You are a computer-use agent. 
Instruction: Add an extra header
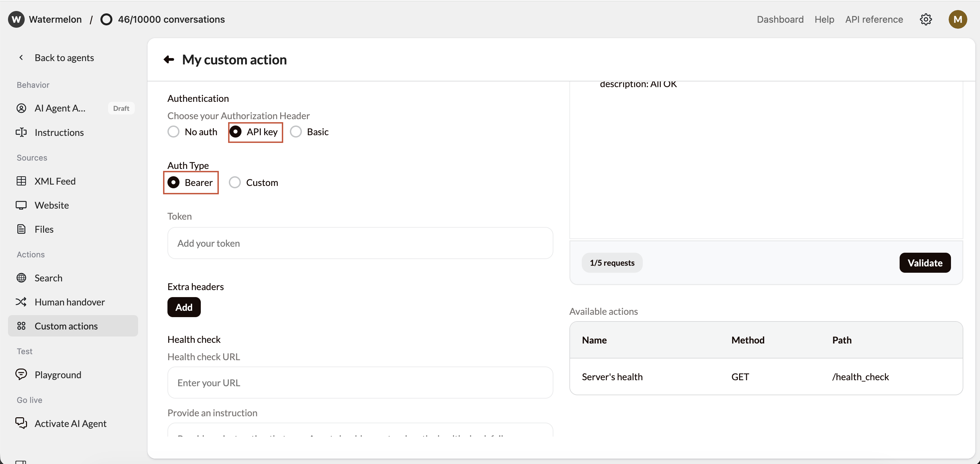[x=184, y=307]
